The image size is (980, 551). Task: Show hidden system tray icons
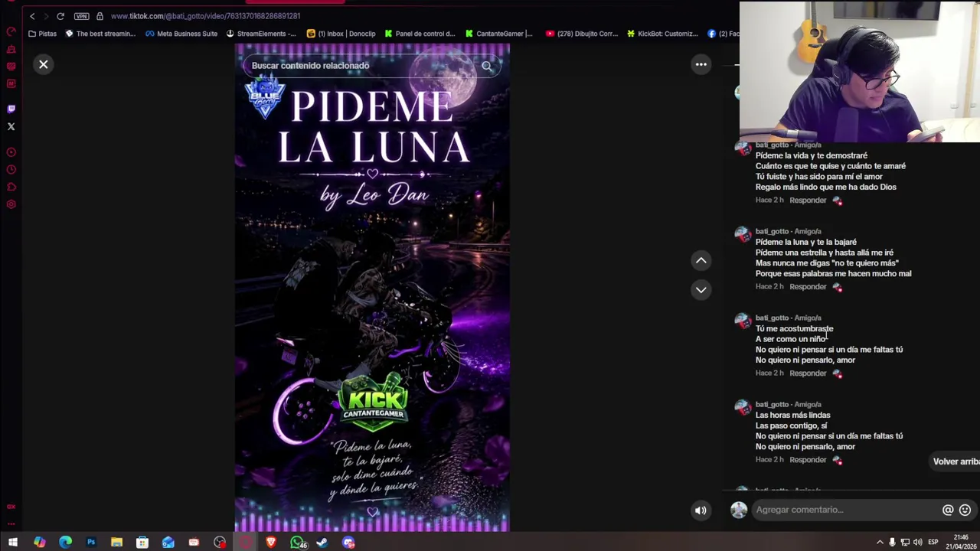(x=880, y=543)
